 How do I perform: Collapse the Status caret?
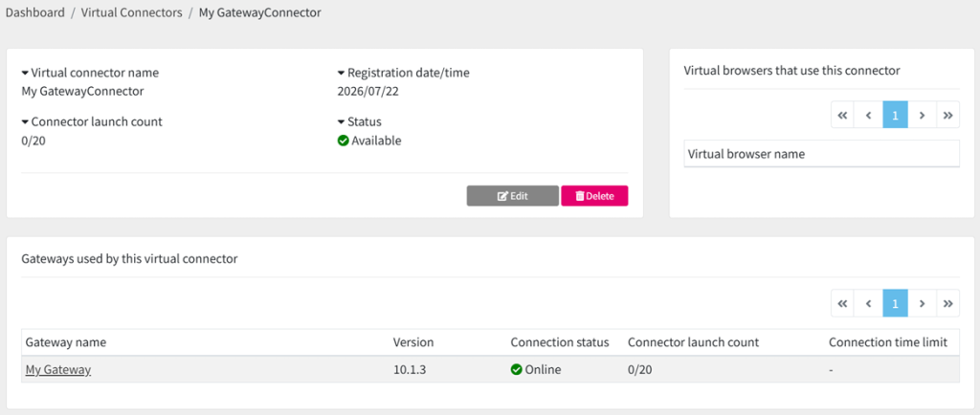click(342, 122)
